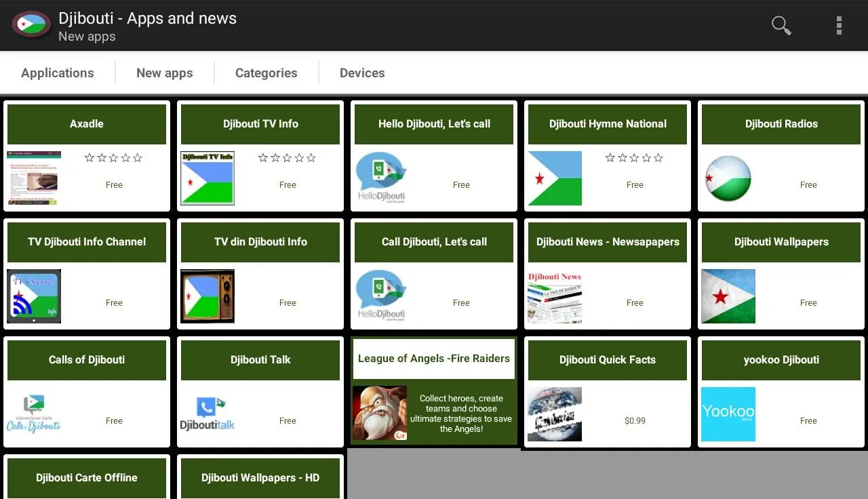Select the Calls of Djibouti title
The height and width of the screenshot is (499, 868).
pyautogui.click(x=87, y=360)
